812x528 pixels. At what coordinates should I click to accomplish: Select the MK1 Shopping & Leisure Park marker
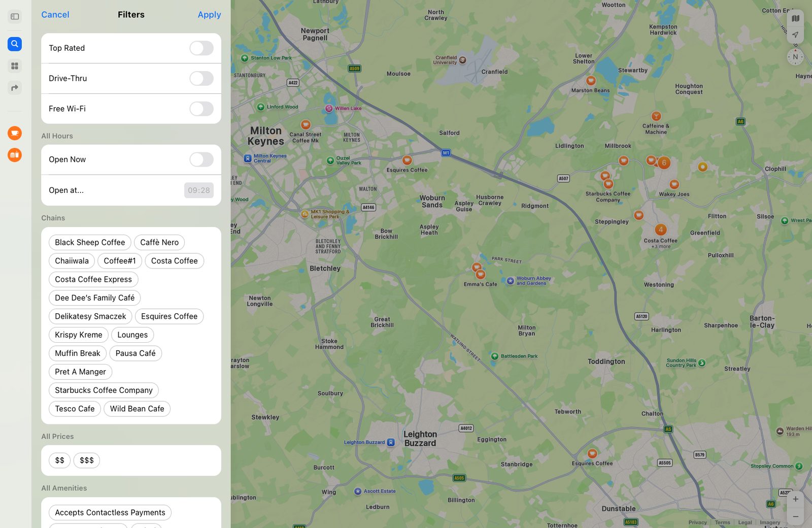304,214
